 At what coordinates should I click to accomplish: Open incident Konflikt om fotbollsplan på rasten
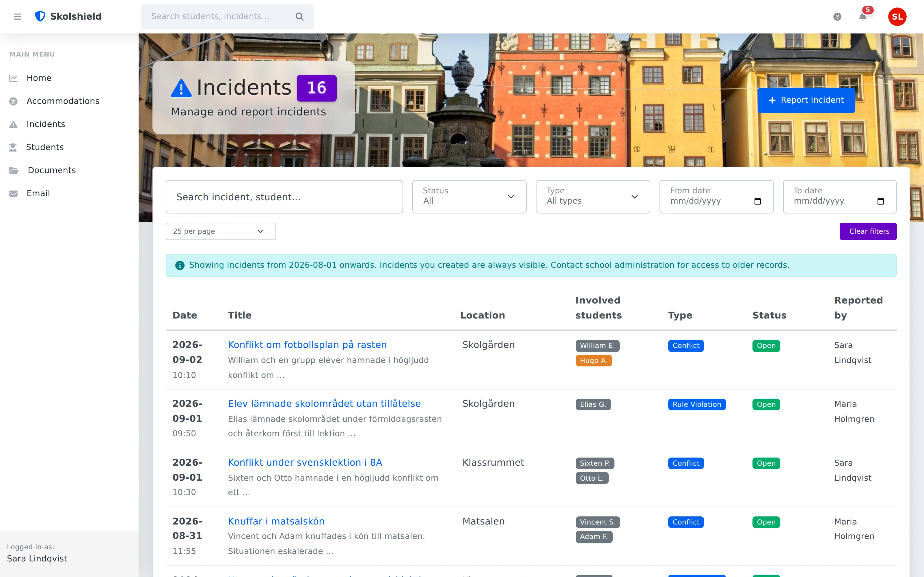[307, 344]
